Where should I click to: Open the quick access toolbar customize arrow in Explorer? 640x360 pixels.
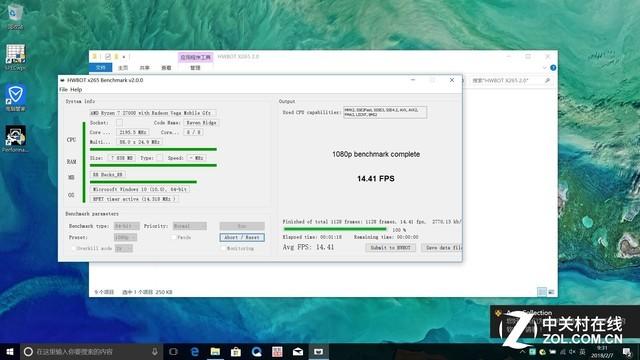[124, 57]
